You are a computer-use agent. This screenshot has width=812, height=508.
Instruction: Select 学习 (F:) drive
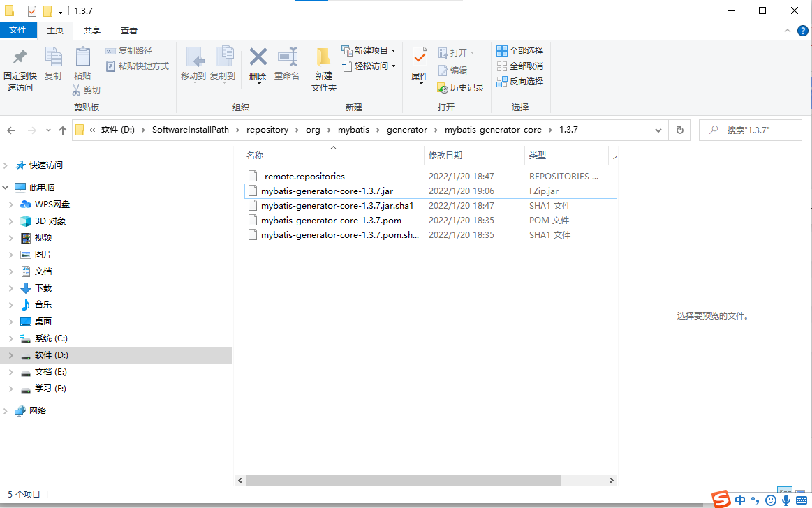50,389
